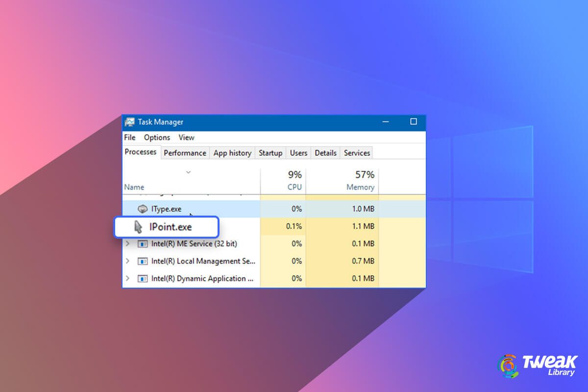Switch to the App history tab

tap(232, 153)
